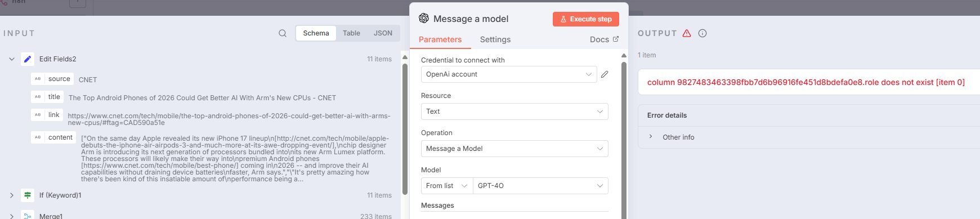Click the CNET source value
This screenshot has width=980, height=219.
pos(88,80)
